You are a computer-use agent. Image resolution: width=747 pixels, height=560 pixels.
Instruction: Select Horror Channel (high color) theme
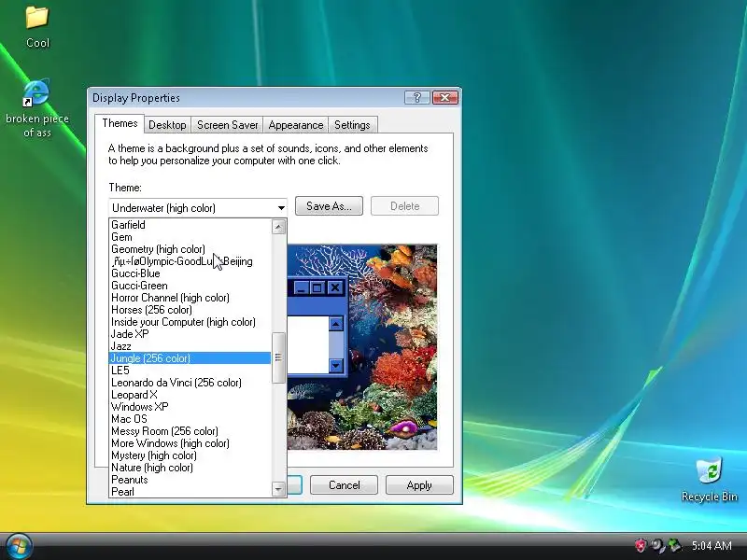[190, 298]
